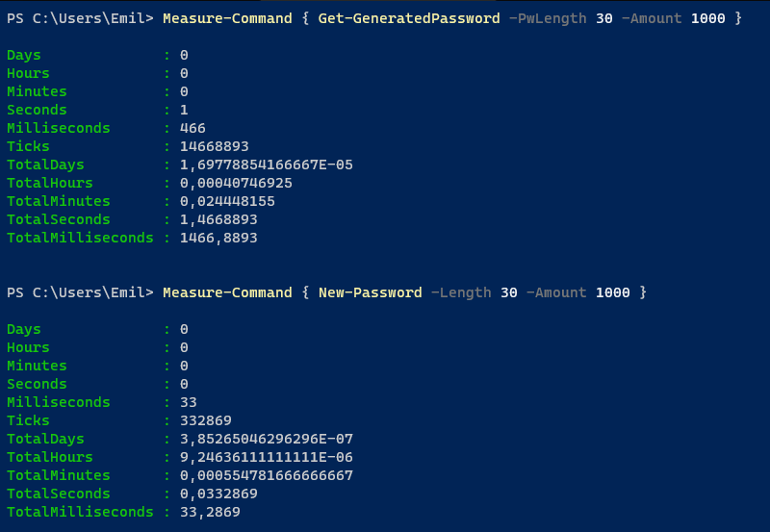Click the second PS C:\Users\Emil> prompt

click(80, 293)
